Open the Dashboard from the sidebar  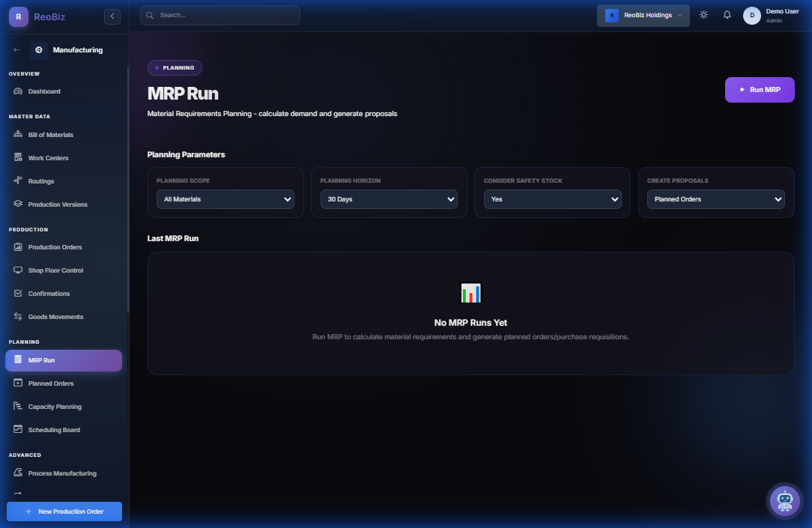pyautogui.click(x=45, y=91)
